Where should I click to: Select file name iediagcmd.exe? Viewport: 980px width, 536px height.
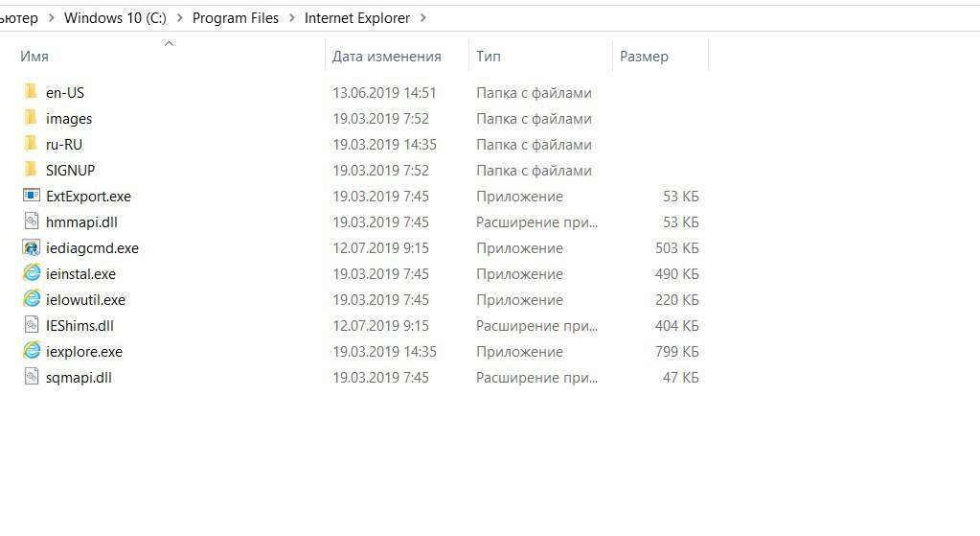point(93,248)
